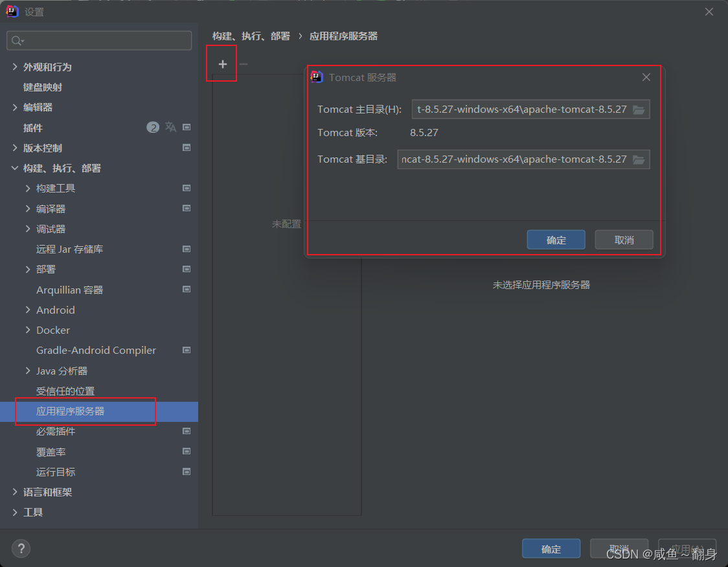Click project-level icon on 远程 Jar 存储库 row
This screenshot has width=728, height=567.
pos(187,249)
